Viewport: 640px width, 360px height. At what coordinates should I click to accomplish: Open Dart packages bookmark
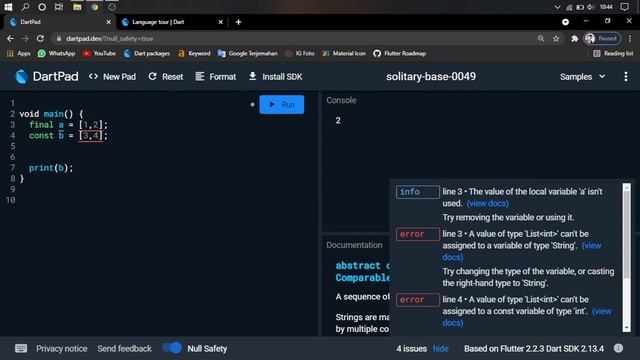click(147, 53)
